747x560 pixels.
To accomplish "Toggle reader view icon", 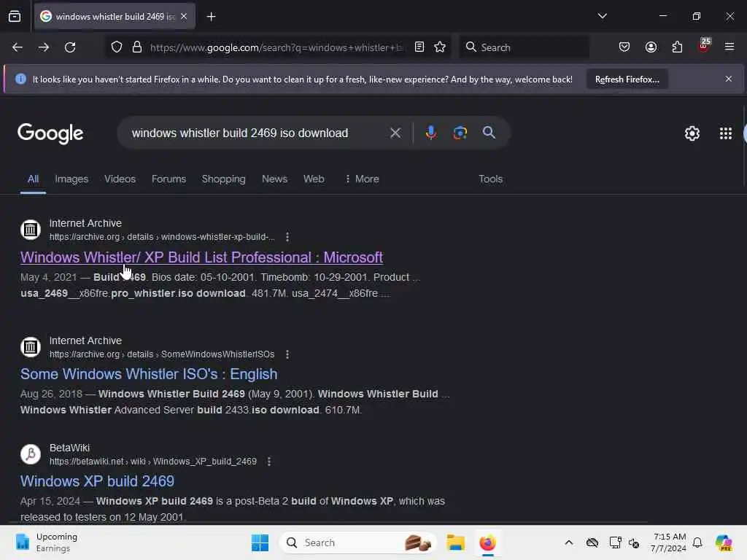I will 419,47.
